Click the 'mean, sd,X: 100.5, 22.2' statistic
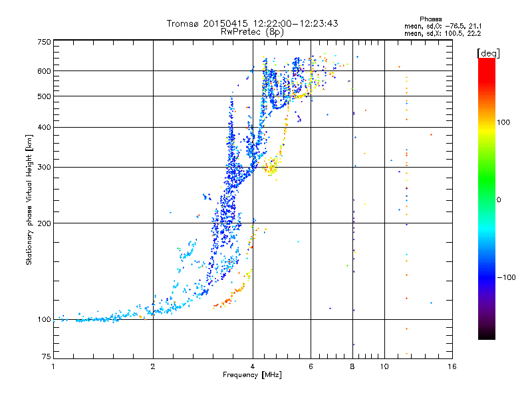This screenshot has height=399, width=532. coord(442,33)
